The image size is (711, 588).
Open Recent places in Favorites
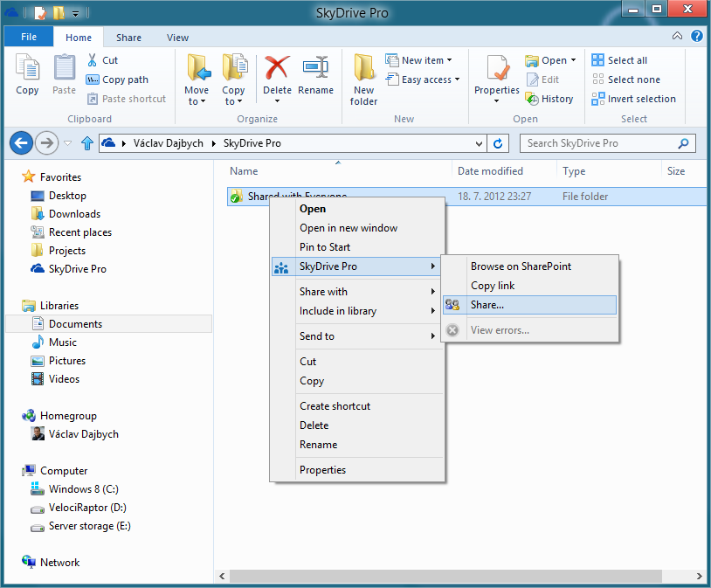[x=72, y=232]
